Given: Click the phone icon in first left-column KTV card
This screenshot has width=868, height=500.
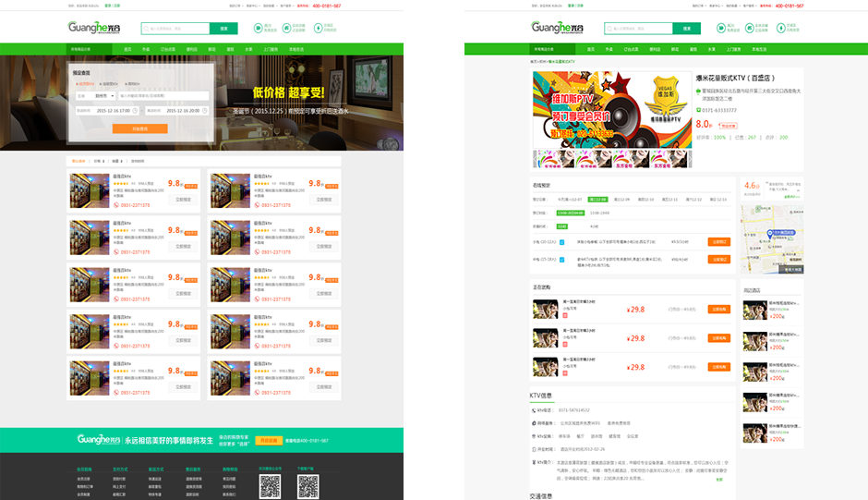Looking at the screenshot, I should (116, 205).
